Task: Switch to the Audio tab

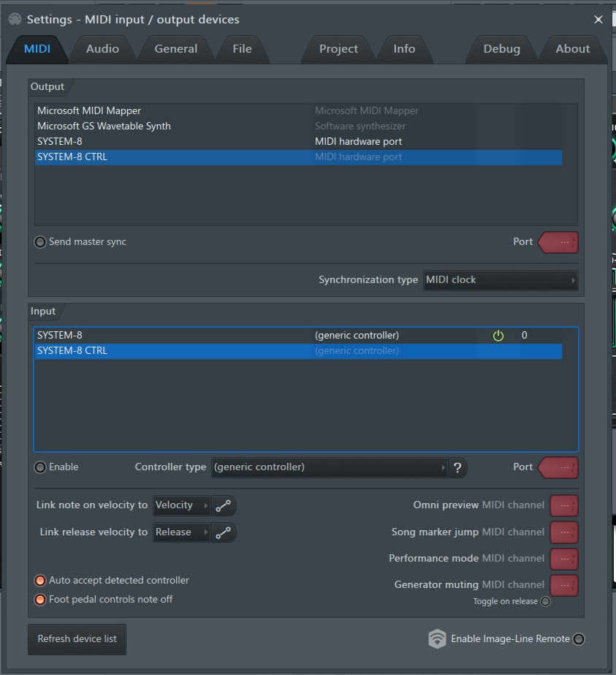Action: (102, 49)
